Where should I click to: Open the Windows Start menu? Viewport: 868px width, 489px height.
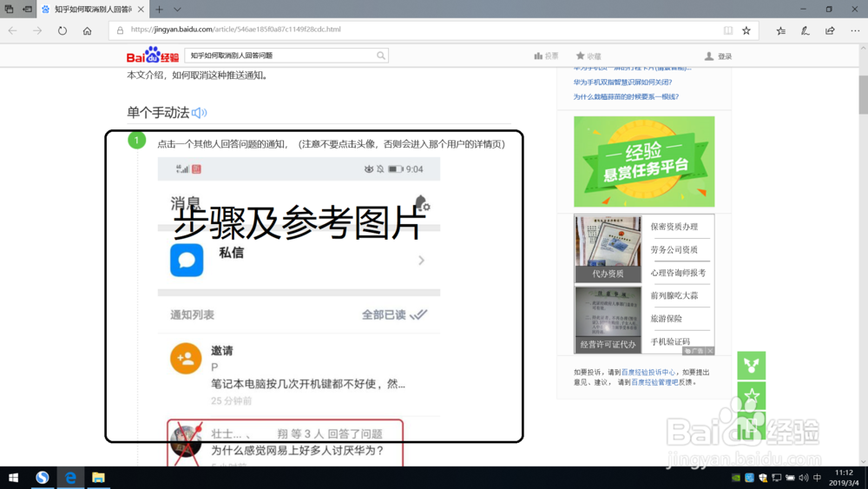click(x=13, y=478)
